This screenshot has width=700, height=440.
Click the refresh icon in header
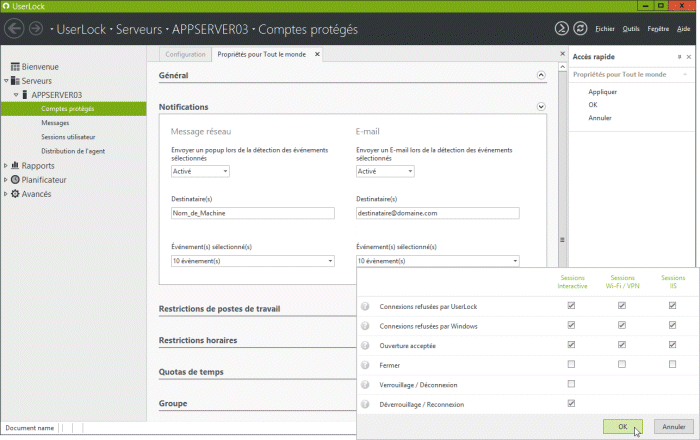(580, 29)
